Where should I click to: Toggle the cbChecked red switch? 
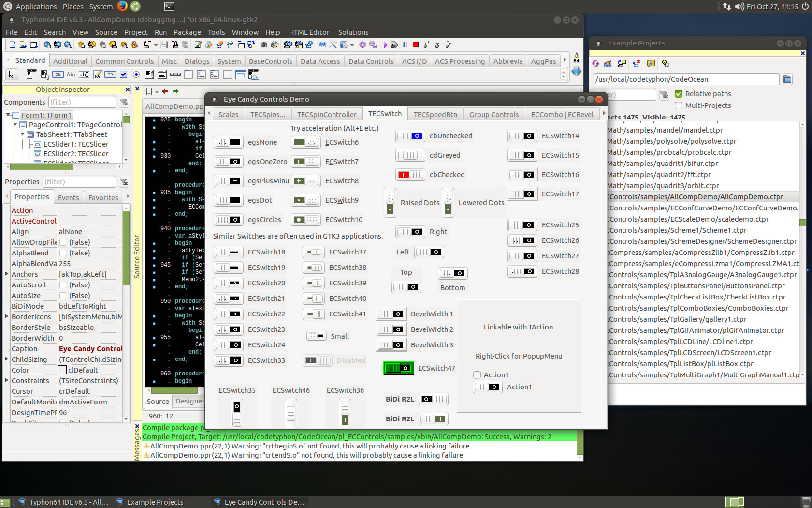coord(410,175)
